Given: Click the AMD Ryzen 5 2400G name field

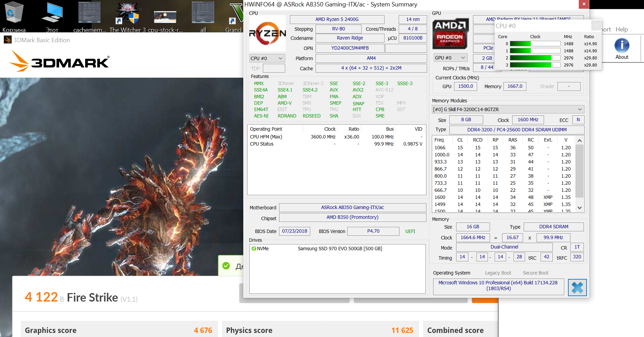Looking at the screenshot, I should [337, 19].
